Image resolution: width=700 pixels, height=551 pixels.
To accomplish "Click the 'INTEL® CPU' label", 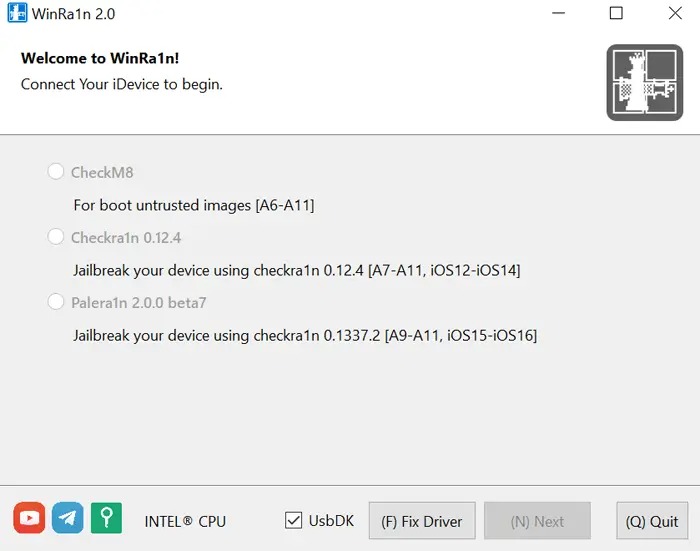I will [x=185, y=521].
